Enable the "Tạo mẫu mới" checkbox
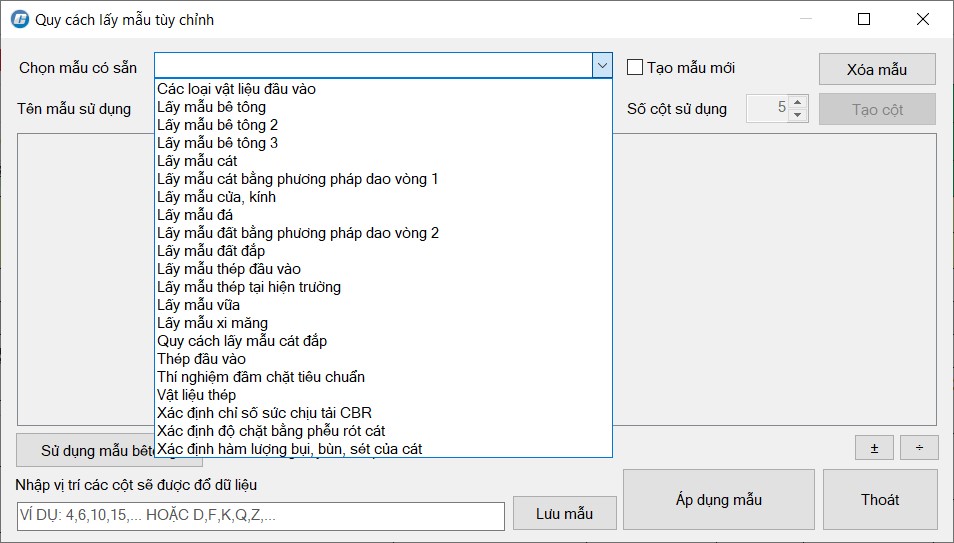This screenshot has width=954, height=543. point(635,68)
